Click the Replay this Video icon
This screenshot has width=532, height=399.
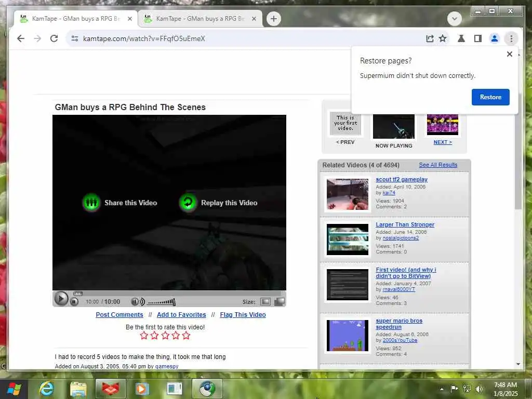pos(188,203)
